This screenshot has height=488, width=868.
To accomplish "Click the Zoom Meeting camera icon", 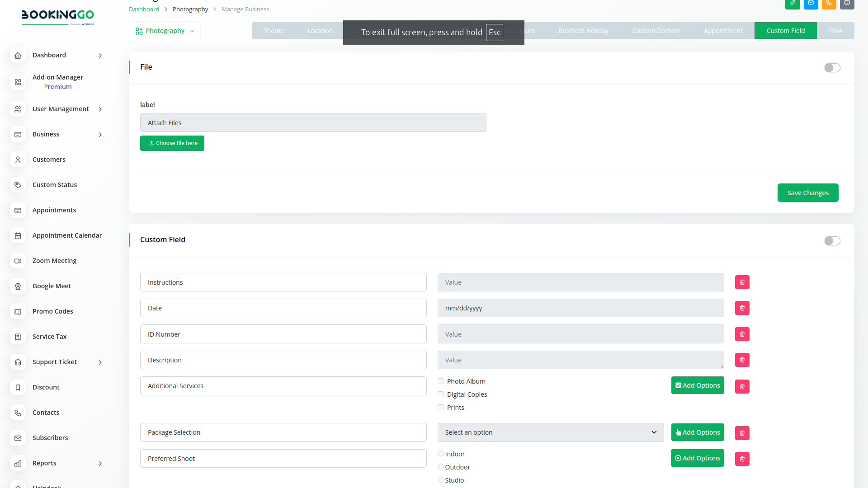I will pos(18,261).
